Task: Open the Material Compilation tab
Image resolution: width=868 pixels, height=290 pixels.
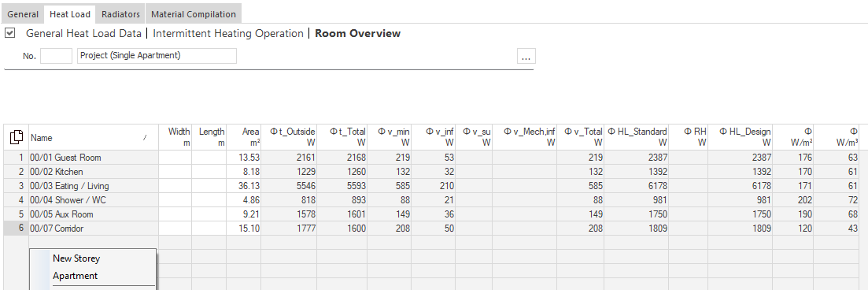Action: (194, 14)
